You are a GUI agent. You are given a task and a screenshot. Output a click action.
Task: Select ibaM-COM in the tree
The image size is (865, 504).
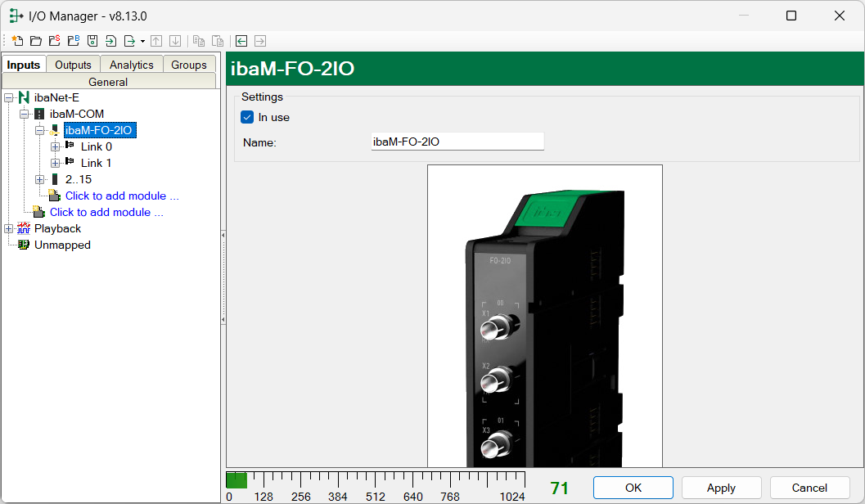point(77,115)
